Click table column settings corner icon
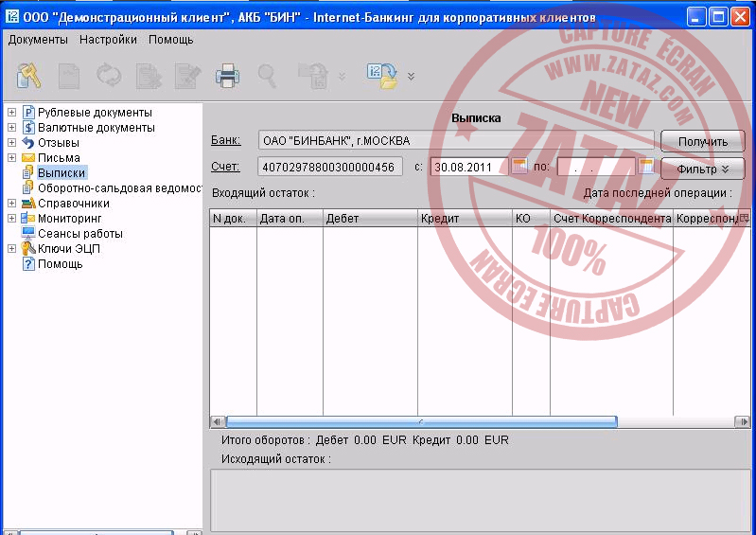Image resolution: width=756 pixels, height=535 pixels. coord(744,218)
